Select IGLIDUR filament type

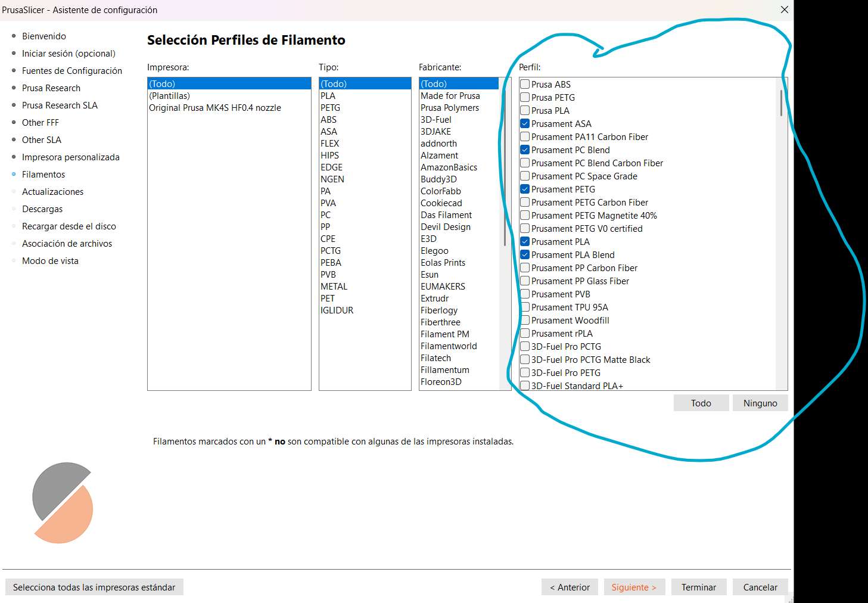(x=365, y=310)
